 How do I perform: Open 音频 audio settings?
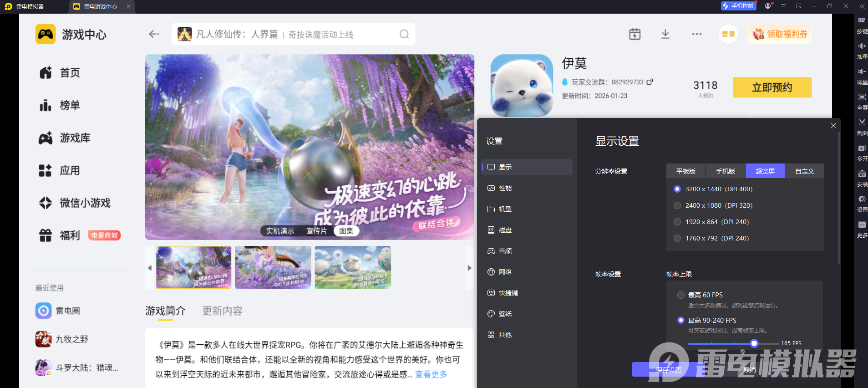[527, 251]
